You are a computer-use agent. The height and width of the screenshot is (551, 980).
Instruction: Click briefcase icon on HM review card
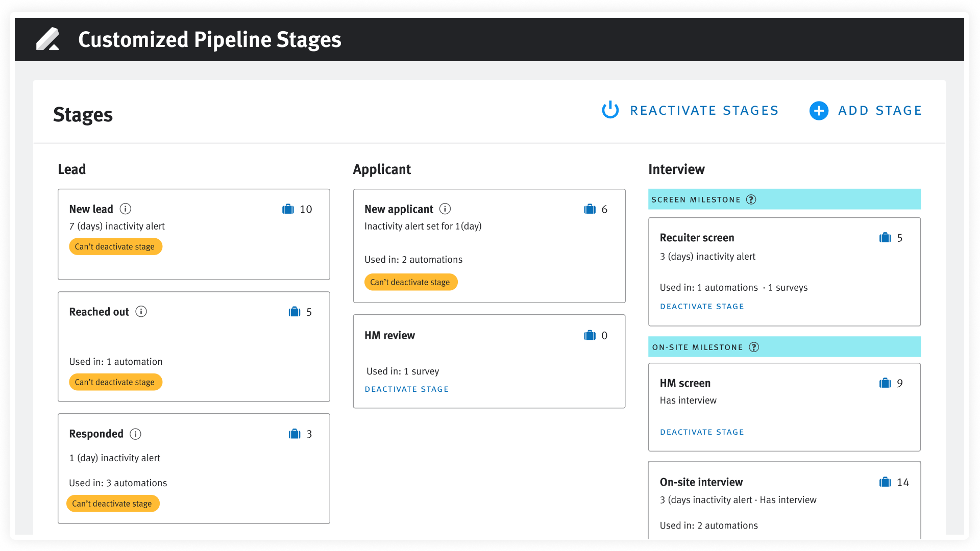pyautogui.click(x=590, y=335)
